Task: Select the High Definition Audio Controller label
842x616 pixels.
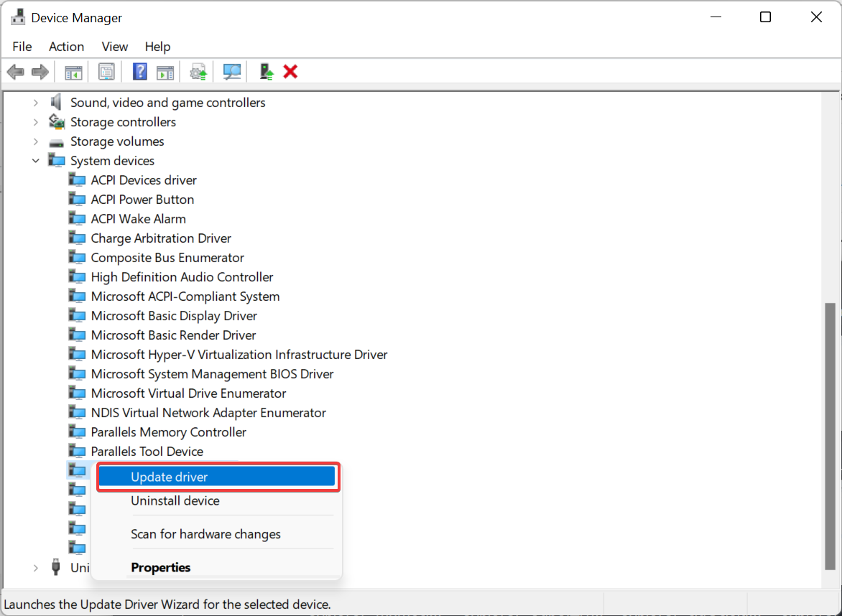Action: coord(182,276)
